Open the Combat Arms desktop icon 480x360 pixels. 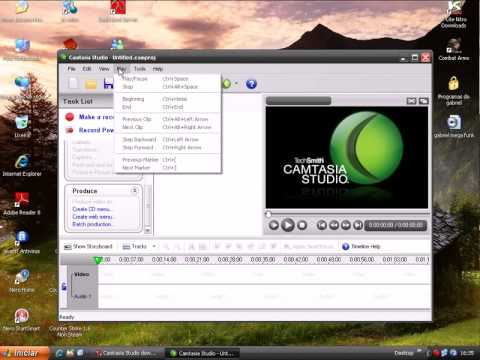454,49
